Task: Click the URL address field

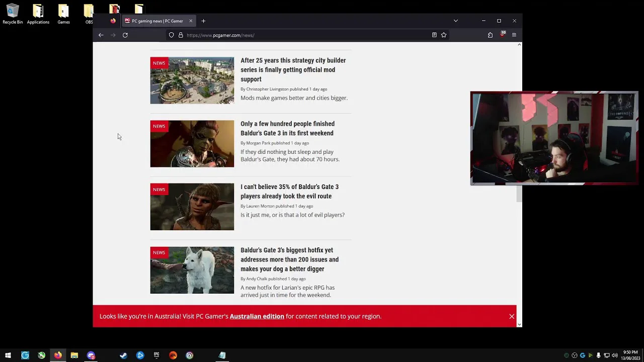Action: click(x=302, y=35)
